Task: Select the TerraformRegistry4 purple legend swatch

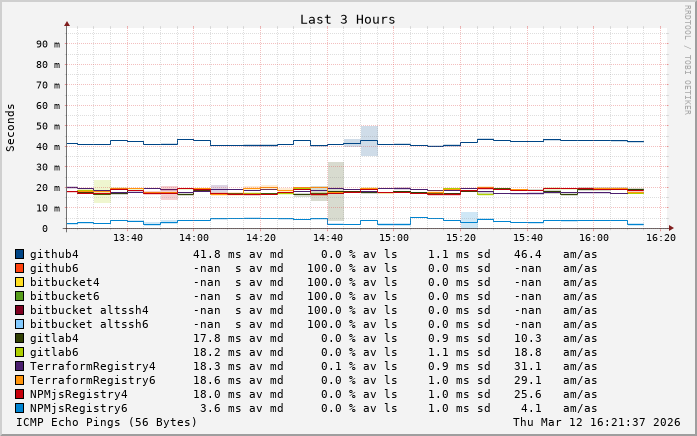Action: pos(20,366)
